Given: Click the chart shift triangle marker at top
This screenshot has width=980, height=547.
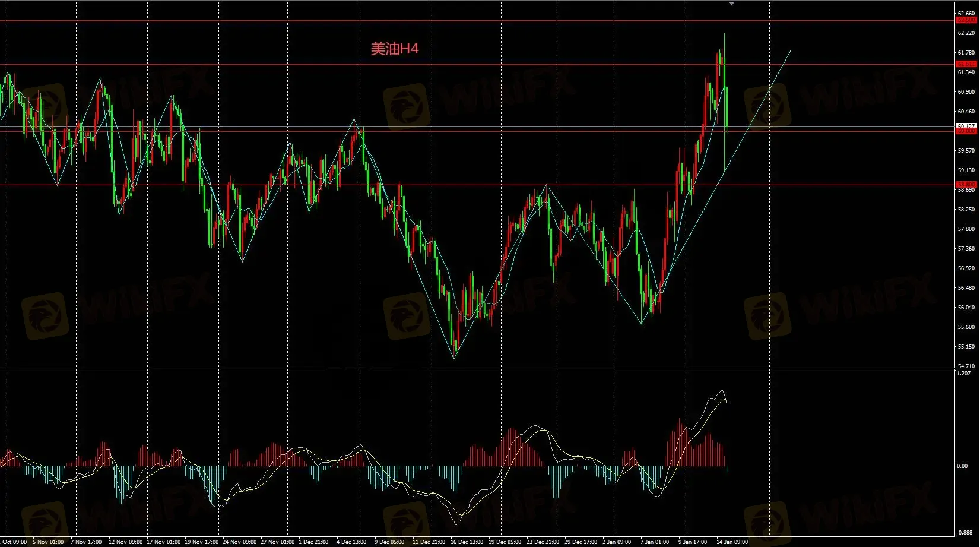Looking at the screenshot, I should [731, 4].
